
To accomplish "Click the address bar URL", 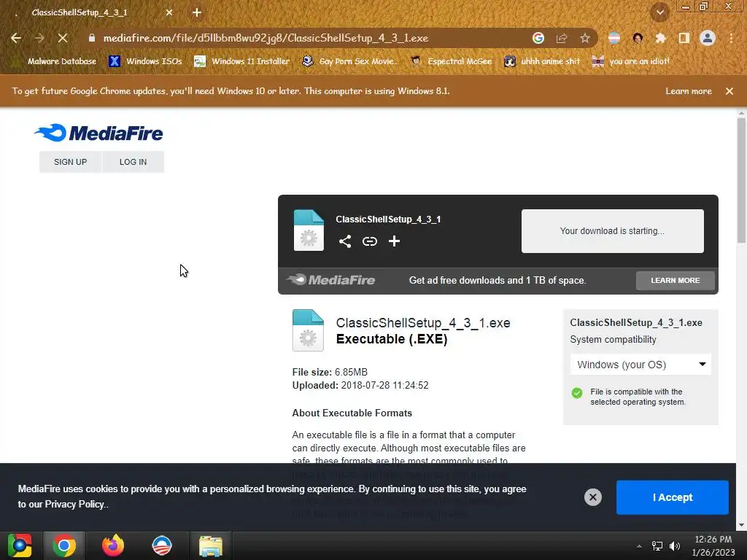I will coord(266,38).
